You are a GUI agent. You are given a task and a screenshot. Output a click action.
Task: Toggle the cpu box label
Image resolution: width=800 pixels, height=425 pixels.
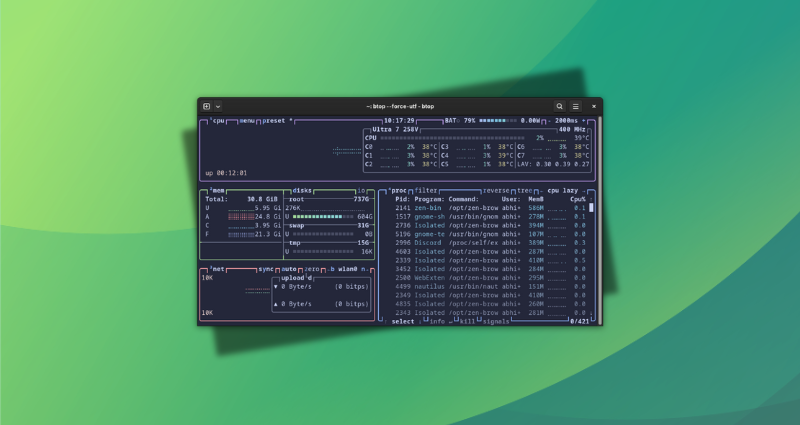[218, 121]
